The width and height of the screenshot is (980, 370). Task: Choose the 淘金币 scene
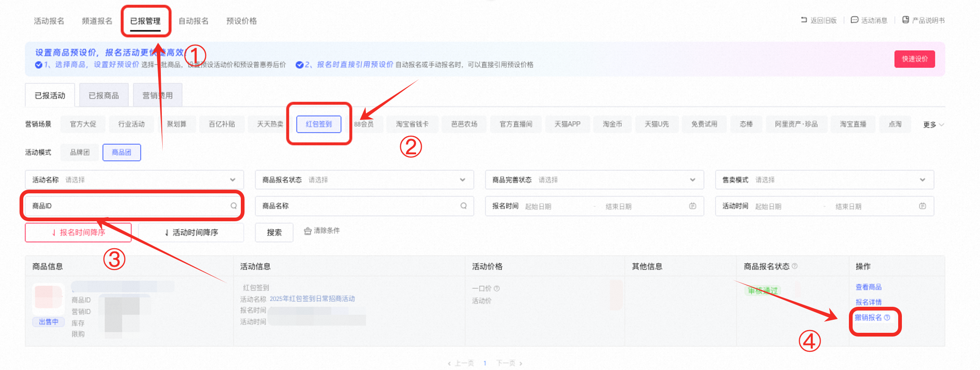click(612, 124)
